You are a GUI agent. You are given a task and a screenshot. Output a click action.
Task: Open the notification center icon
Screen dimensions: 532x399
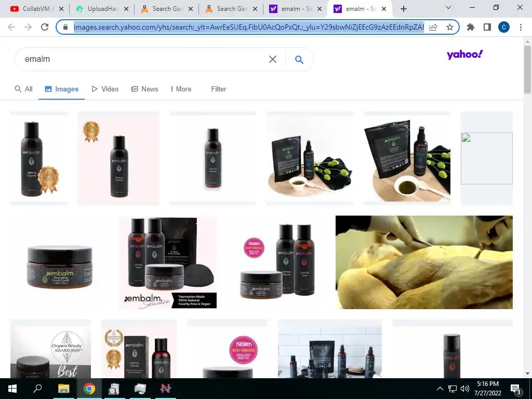click(515, 389)
